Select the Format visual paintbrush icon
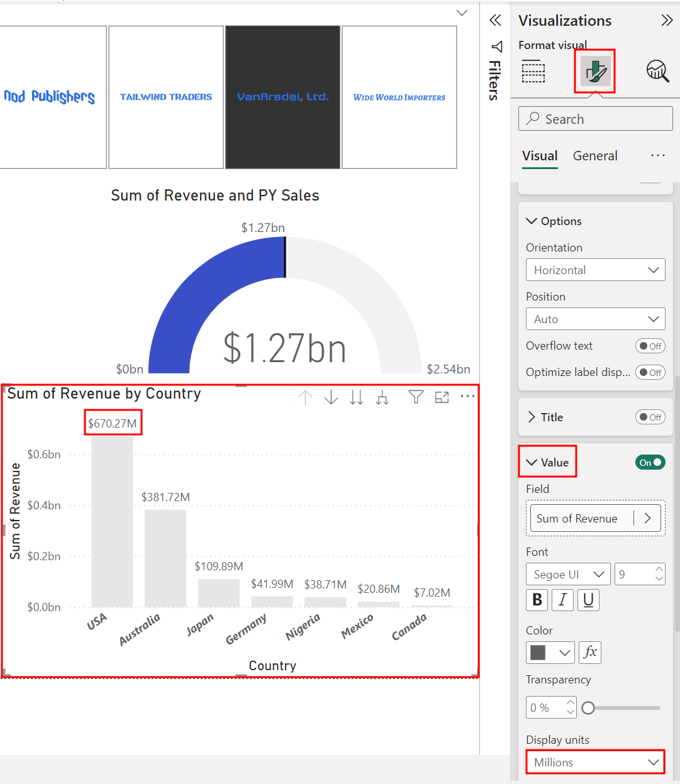680x784 pixels. click(x=594, y=71)
